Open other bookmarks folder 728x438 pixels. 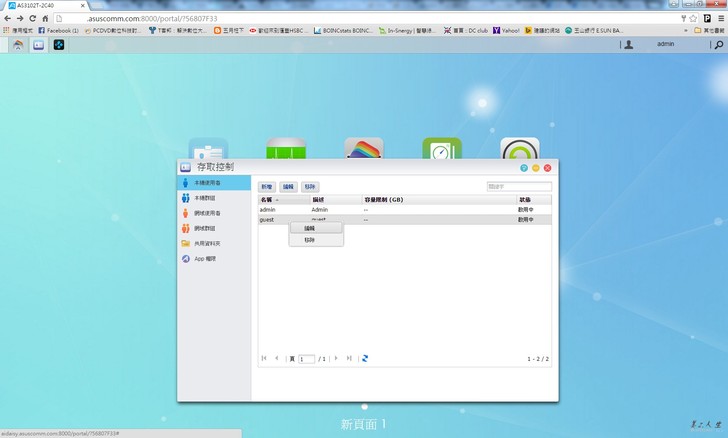click(709, 30)
